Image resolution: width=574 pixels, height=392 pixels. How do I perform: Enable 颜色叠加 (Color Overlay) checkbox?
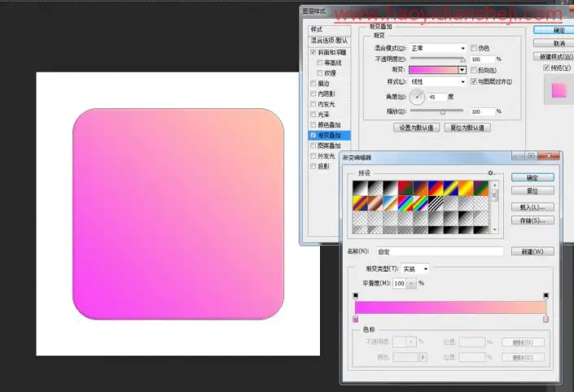(x=313, y=124)
